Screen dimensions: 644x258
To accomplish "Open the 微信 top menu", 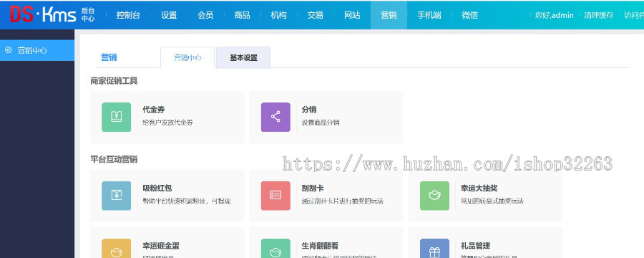I will coord(470,15).
